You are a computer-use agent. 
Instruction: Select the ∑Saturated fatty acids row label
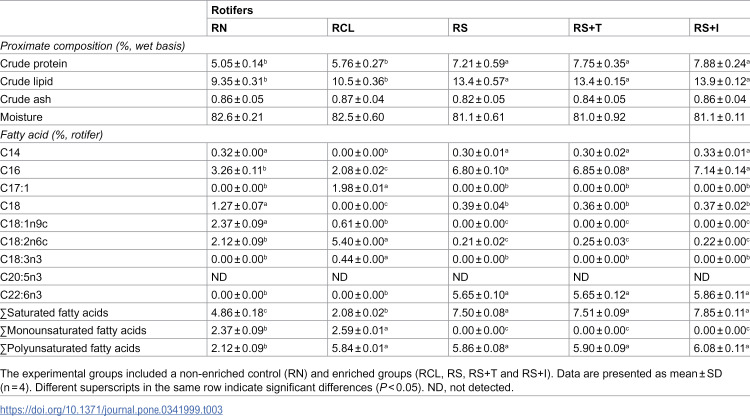point(54,313)
